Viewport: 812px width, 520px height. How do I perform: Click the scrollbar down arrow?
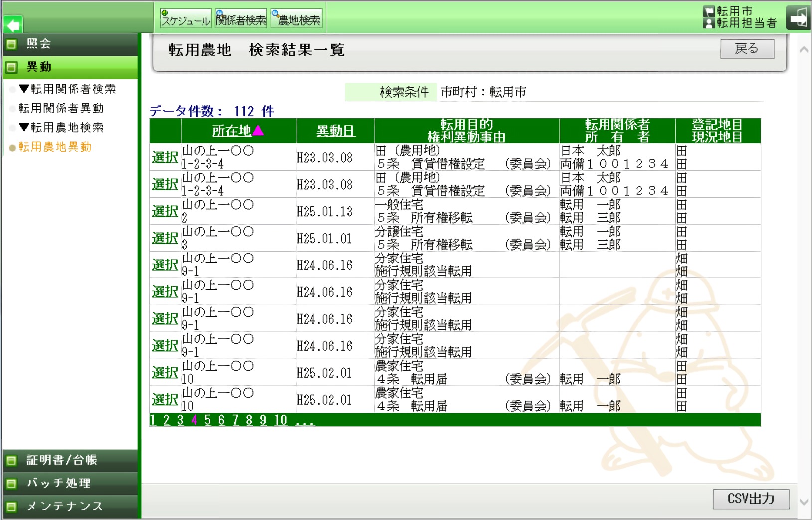coord(804,502)
